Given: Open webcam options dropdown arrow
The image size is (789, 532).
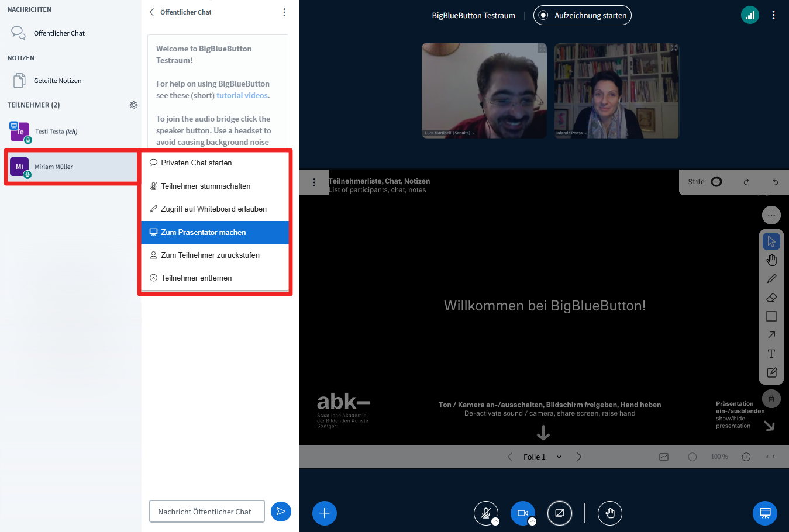Looking at the screenshot, I should (532, 521).
